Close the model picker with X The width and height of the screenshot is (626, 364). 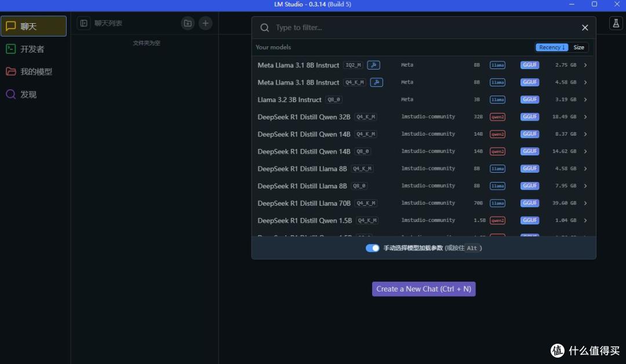point(585,28)
